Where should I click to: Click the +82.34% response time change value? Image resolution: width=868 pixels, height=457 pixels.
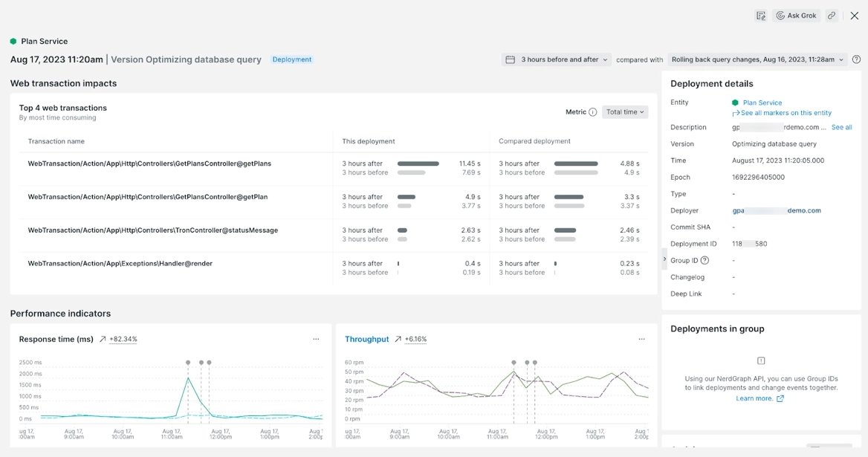tap(123, 339)
